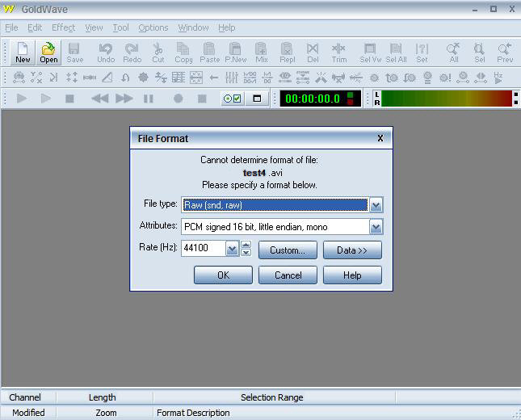Click the Help button in the dialog
This screenshot has height=420, width=521.
coord(352,275)
